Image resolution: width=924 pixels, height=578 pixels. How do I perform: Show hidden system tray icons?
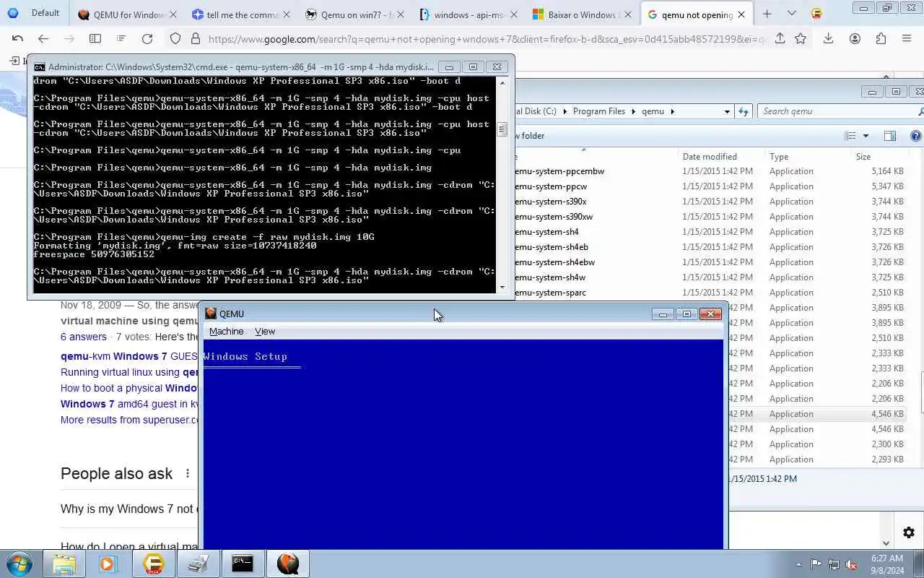[x=798, y=565]
